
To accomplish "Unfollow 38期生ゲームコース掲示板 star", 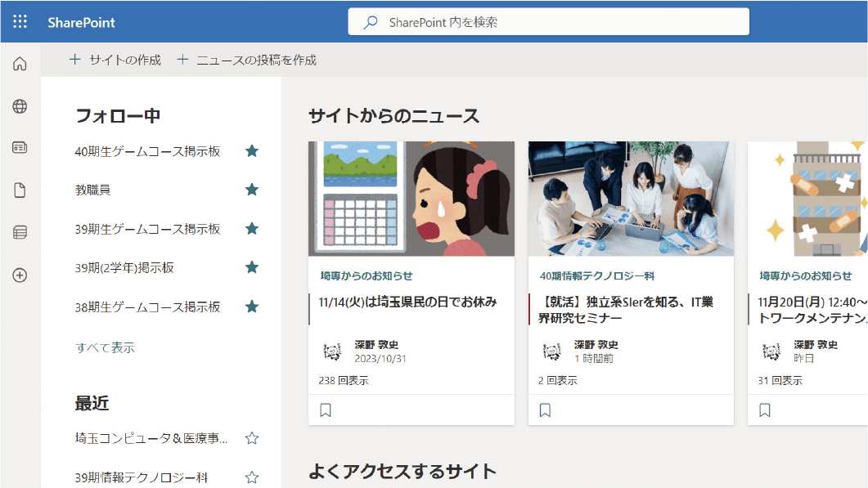I will [252, 307].
